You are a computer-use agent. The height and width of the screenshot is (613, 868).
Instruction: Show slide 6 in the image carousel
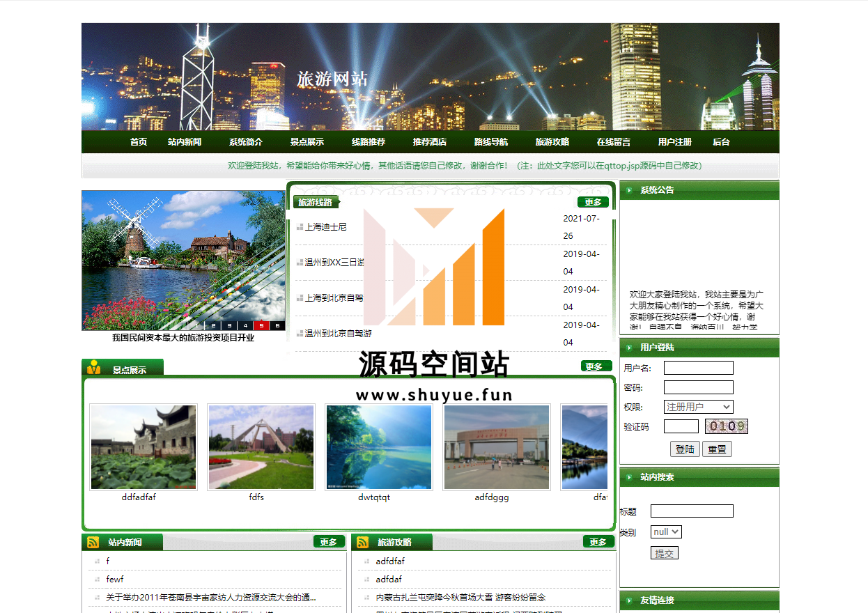click(277, 325)
